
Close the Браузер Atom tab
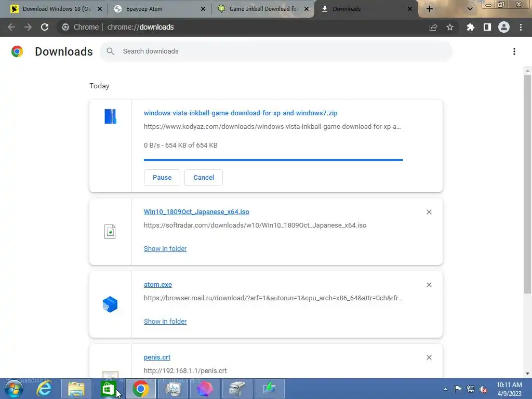pyautogui.click(x=203, y=9)
